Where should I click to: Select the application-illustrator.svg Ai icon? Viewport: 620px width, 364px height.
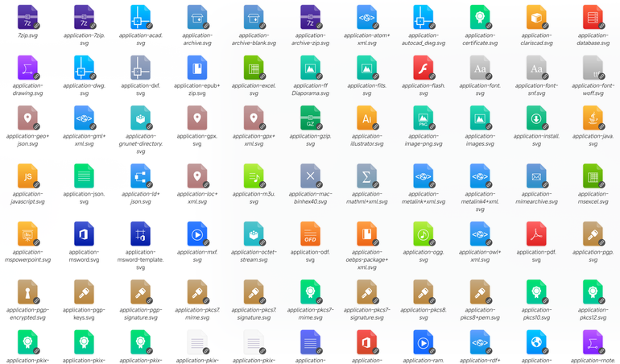366,118
